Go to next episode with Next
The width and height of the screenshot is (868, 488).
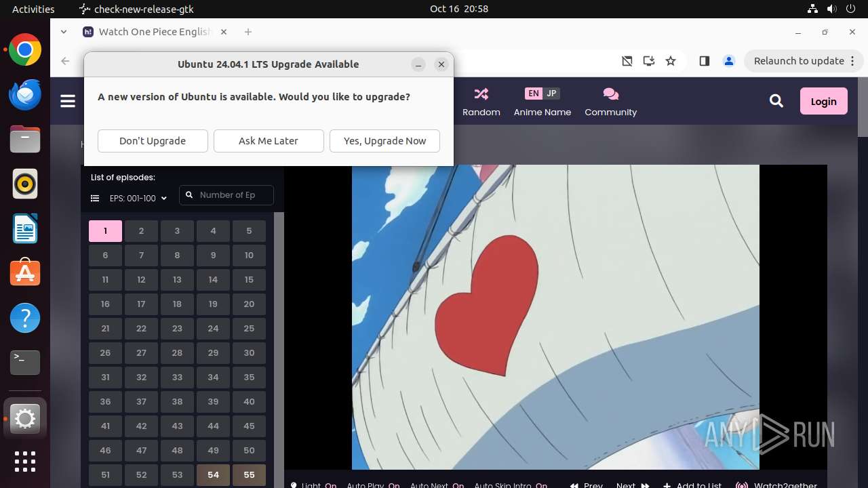(633, 485)
